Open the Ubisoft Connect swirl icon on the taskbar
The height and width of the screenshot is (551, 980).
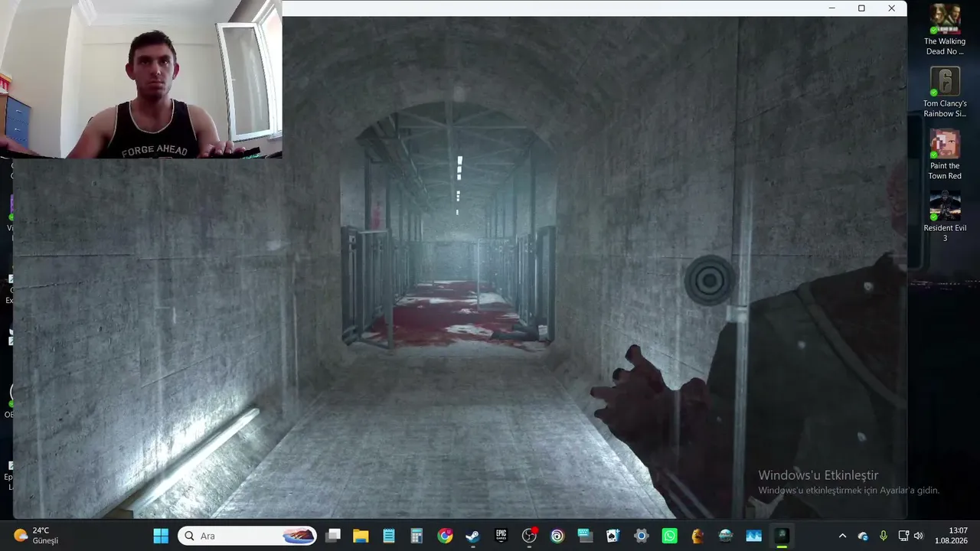pyautogui.click(x=557, y=536)
